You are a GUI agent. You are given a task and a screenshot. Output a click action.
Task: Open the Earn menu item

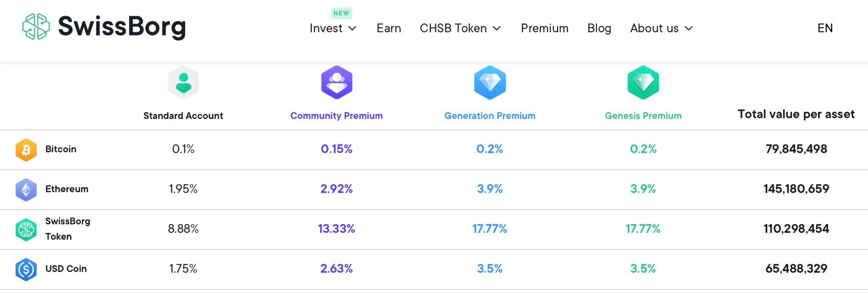tap(389, 28)
